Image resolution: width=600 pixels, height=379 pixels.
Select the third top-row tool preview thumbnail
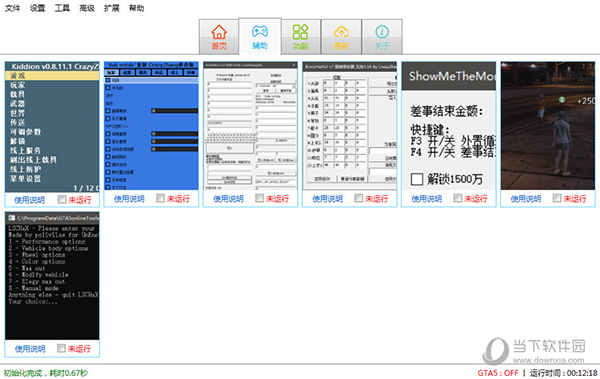(x=250, y=126)
